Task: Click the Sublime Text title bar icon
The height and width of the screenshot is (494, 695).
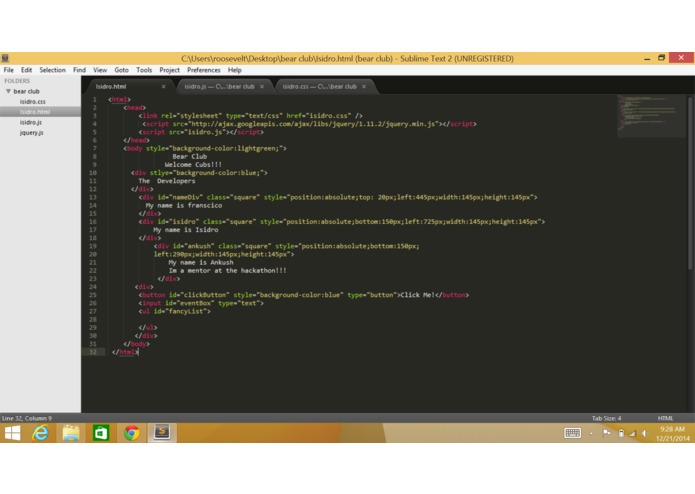Action: (5, 58)
